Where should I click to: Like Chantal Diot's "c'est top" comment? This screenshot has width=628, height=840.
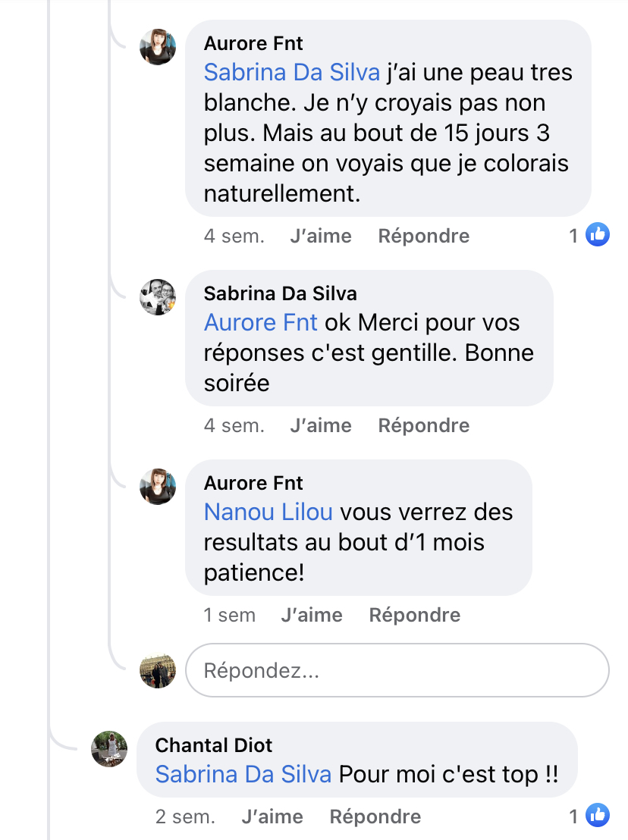click(272, 816)
